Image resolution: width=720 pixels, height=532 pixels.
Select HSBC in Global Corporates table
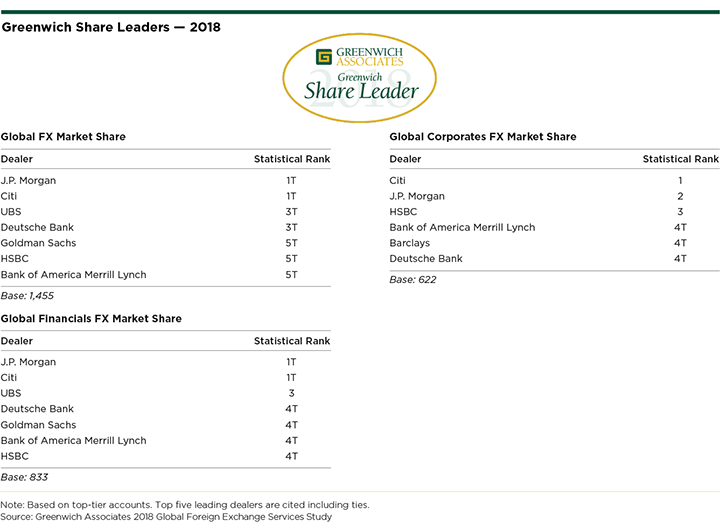tap(403, 212)
